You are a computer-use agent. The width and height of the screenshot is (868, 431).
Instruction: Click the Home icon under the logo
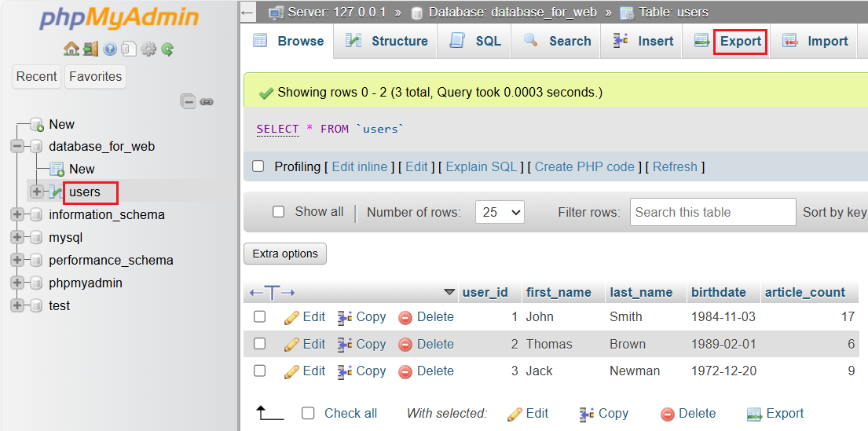(71, 49)
